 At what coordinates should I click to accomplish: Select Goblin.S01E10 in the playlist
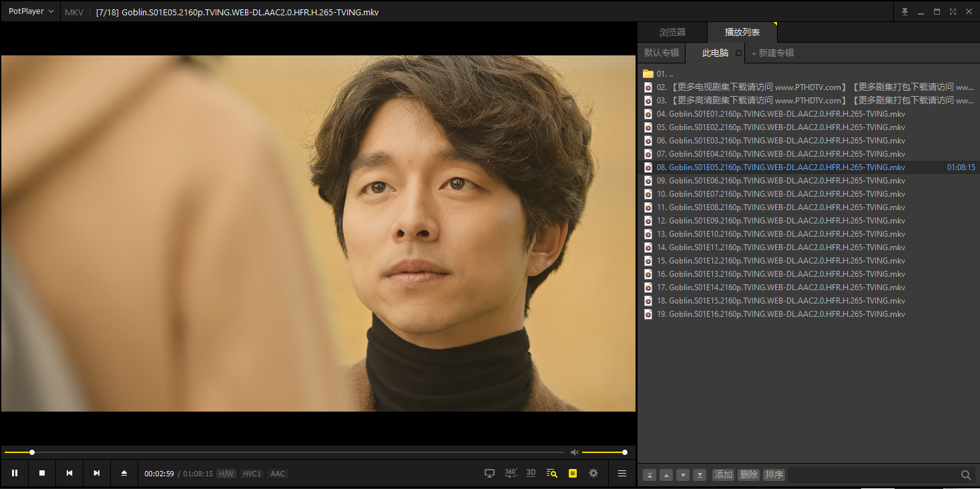[x=808, y=233]
